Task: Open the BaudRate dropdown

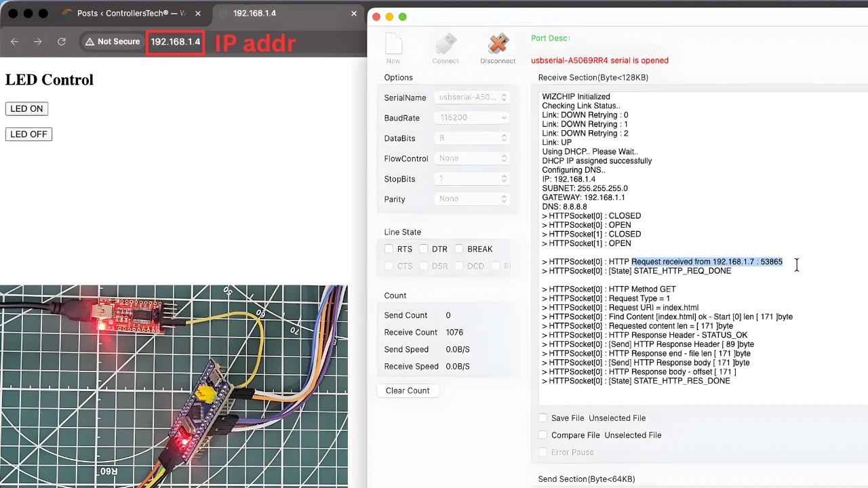Action: pyautogui.click(x=472, y=118)
